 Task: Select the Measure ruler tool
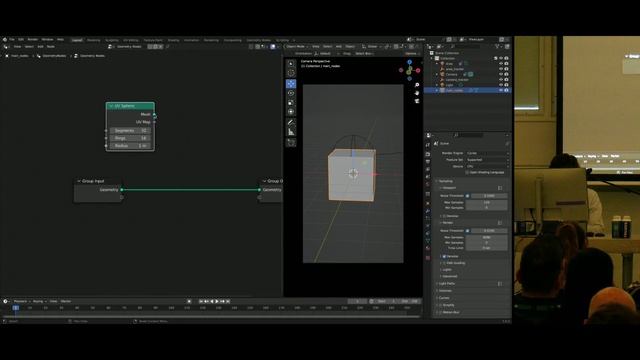point(291,132)
